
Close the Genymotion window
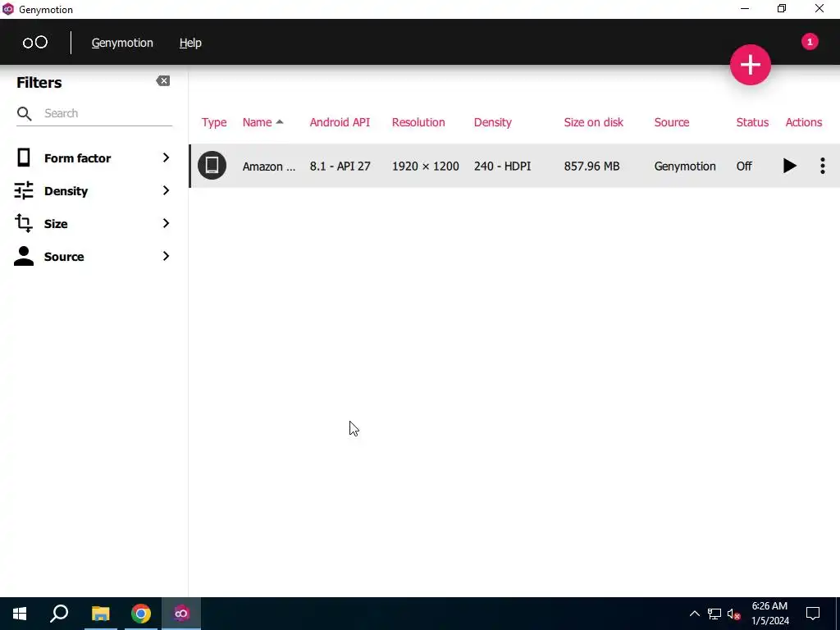coord(819,8)
